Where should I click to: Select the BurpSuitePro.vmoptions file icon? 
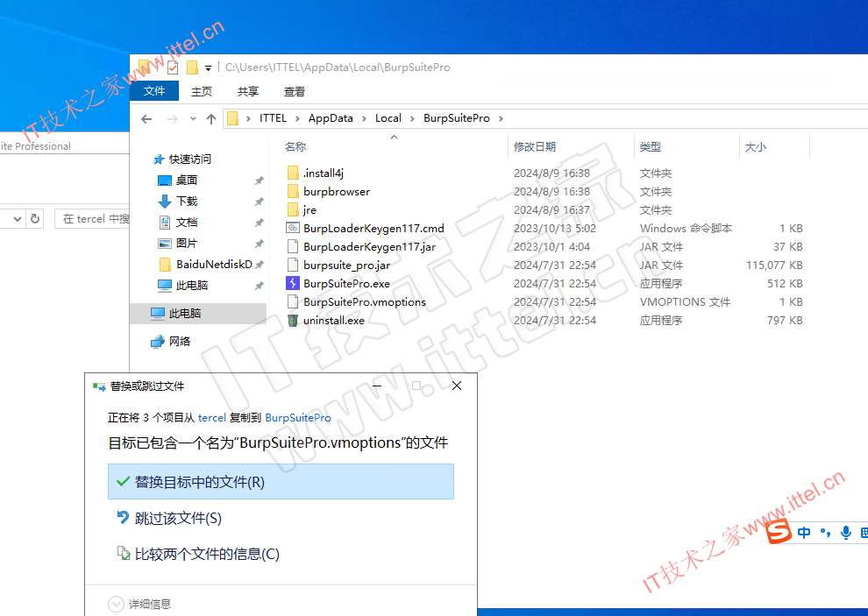coord(293,301)
